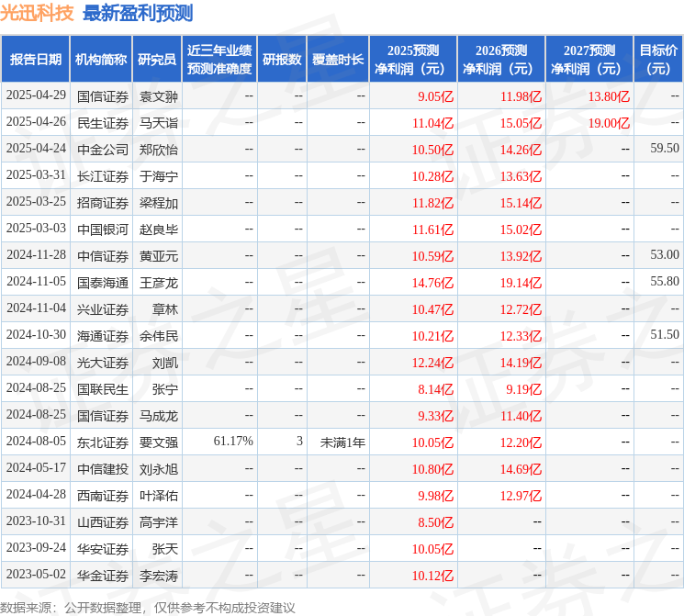Click the 报告日期 column header
This screenshot has height=616, width=684.
coord(35,60)
